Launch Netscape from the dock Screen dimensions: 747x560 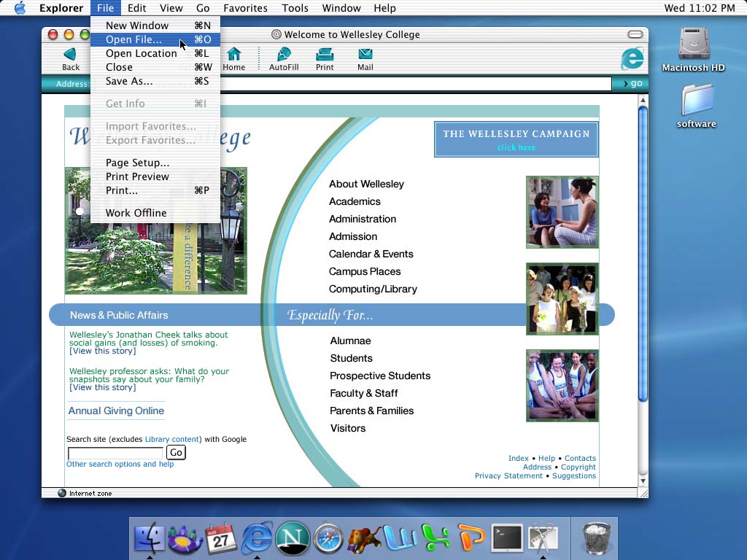293,539
